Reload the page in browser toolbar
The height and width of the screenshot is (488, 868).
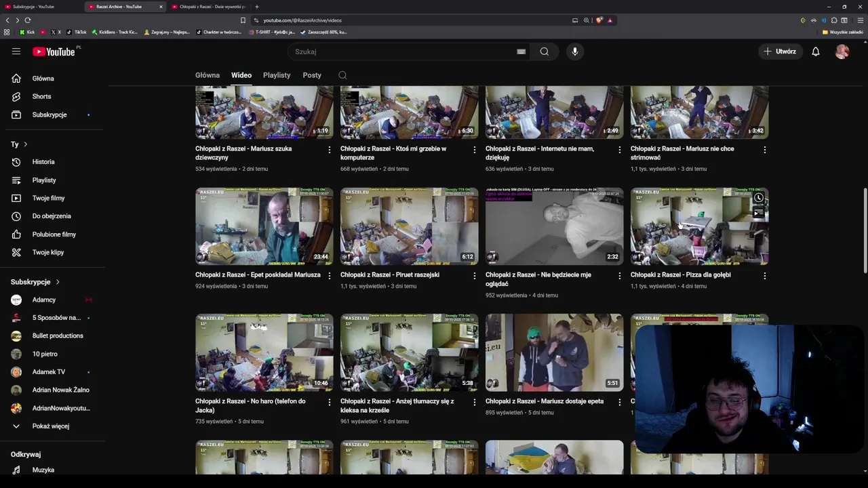(28, 20)
